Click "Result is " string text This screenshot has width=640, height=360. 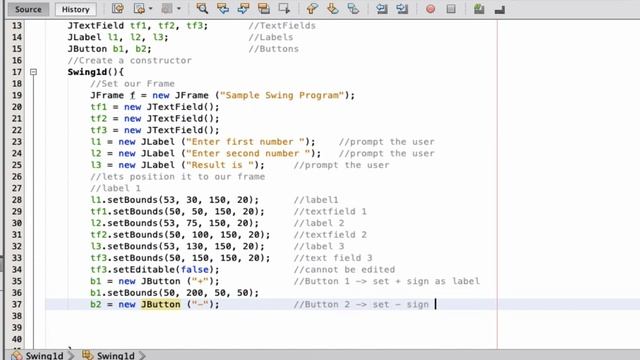(x=223, y=165)
